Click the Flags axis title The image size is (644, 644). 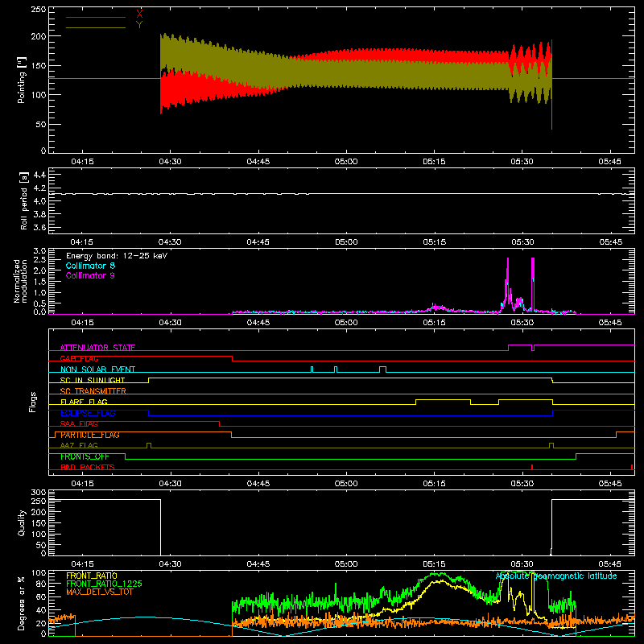33,402
